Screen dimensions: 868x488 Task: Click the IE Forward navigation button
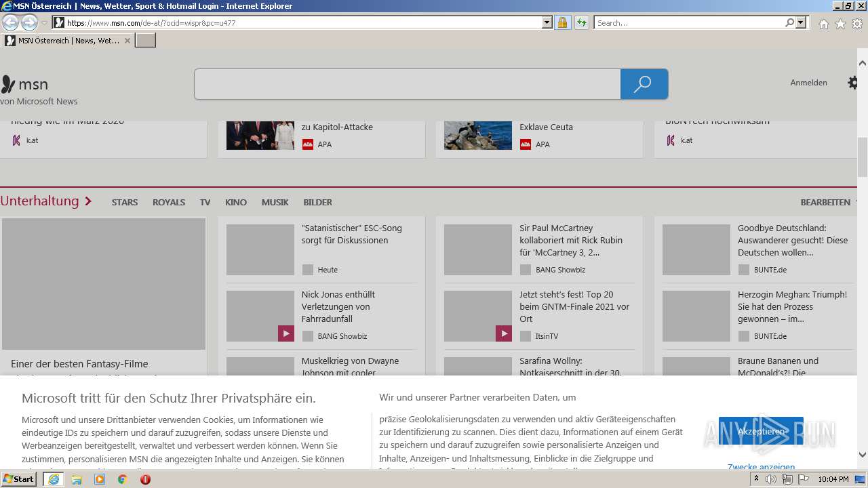29,23
